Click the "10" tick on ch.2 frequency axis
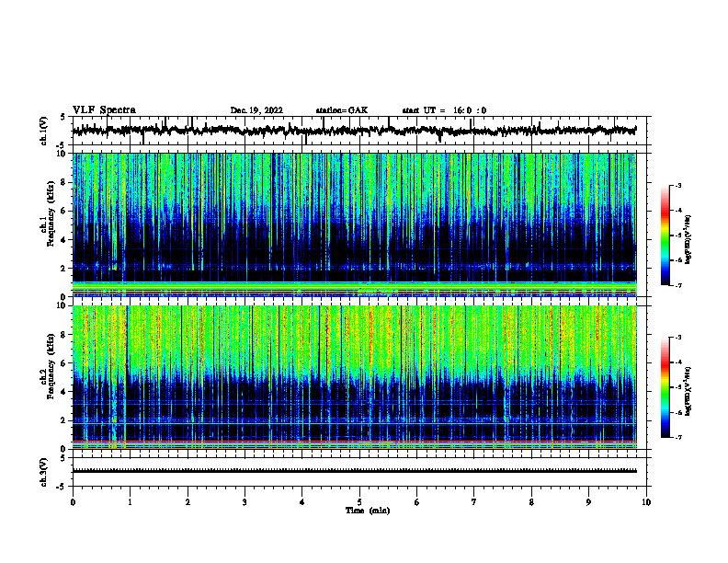 (62, 305)
